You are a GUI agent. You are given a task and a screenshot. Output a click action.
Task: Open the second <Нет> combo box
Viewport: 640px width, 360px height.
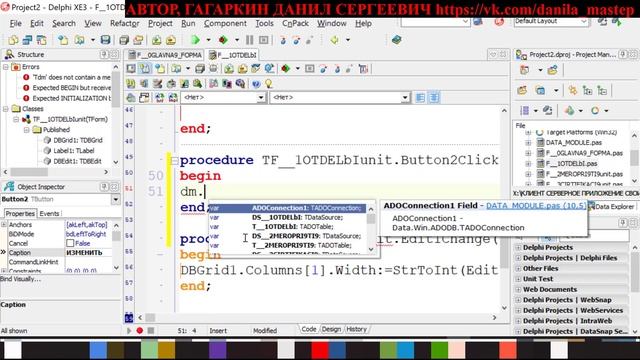404,98
